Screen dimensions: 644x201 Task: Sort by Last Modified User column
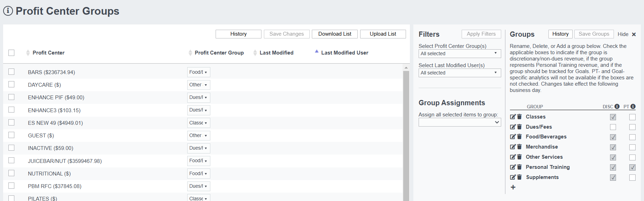(344, 53)
